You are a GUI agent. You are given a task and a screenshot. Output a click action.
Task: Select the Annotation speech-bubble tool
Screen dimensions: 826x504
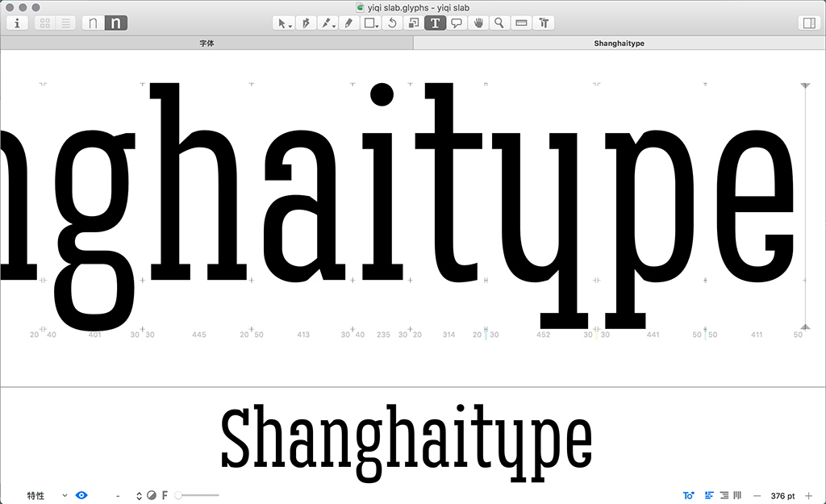[x=457, y=23]
